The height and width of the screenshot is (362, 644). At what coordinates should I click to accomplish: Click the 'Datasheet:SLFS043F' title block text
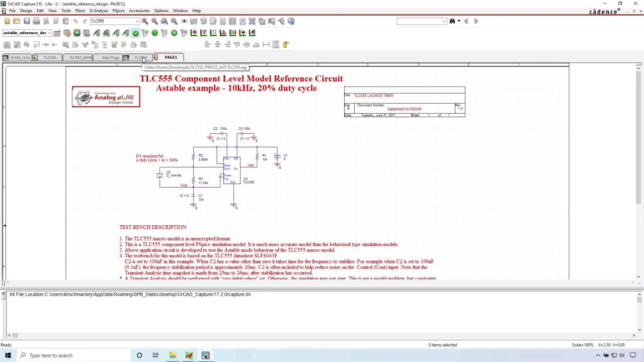[x=405, y=109]
